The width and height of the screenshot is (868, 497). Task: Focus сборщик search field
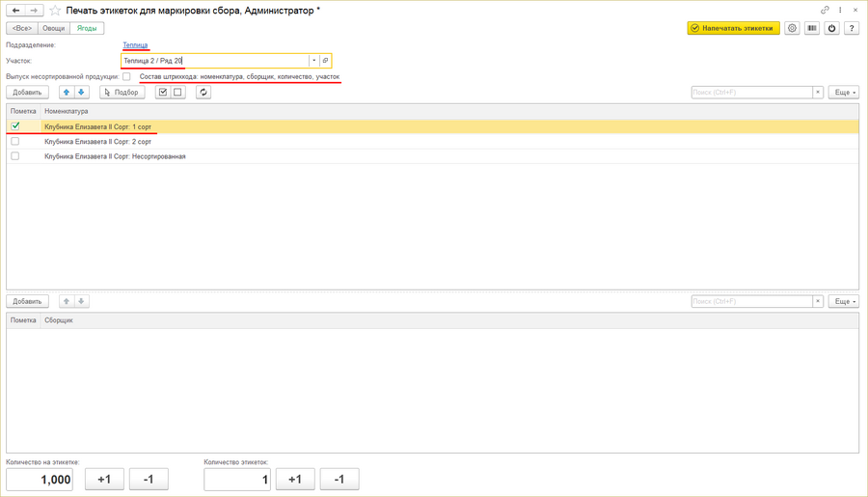click(x=751, y=301)
